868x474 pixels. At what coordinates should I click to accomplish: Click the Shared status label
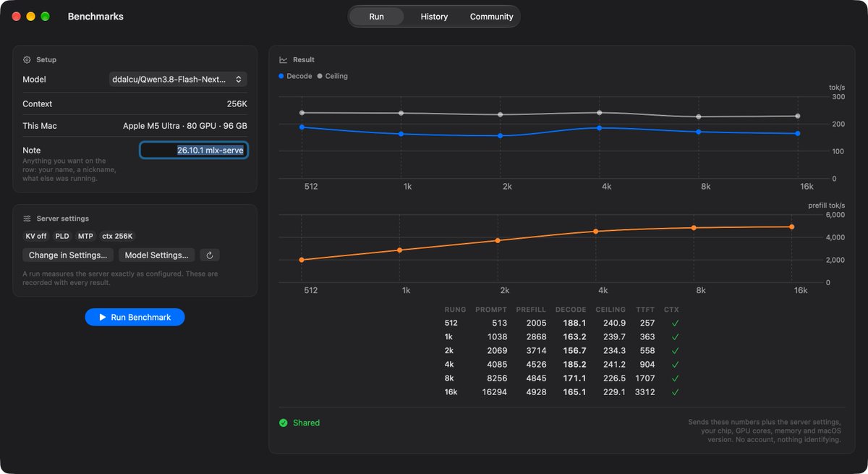pyautogui.click(x=306, y=423)
